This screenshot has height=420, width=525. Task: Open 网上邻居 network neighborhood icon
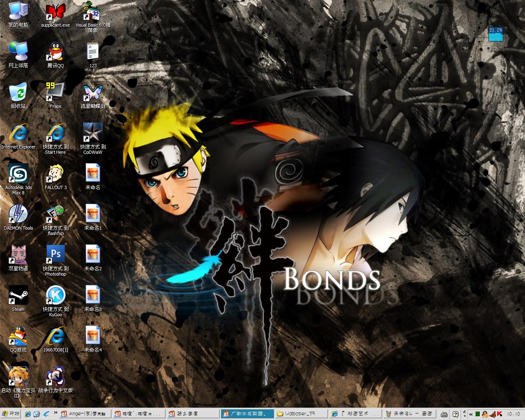(18, 55)
